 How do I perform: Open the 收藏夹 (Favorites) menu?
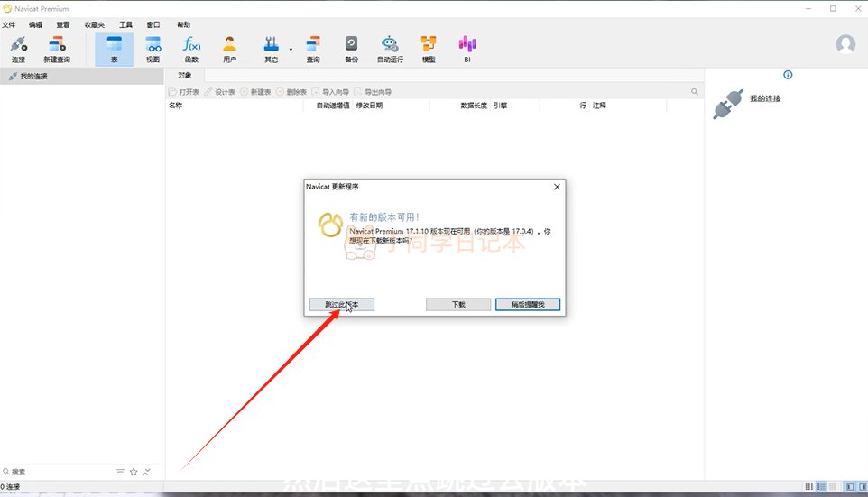point(94,25)
